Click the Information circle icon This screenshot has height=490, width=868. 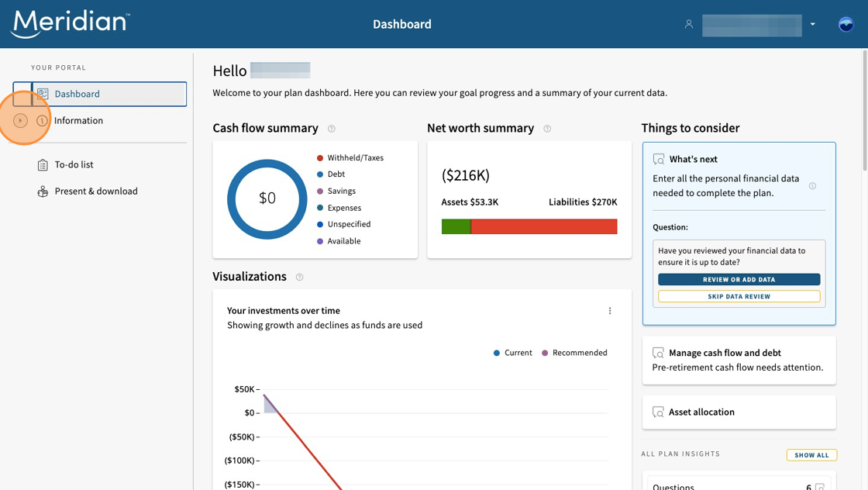click(x=42, y=121)
